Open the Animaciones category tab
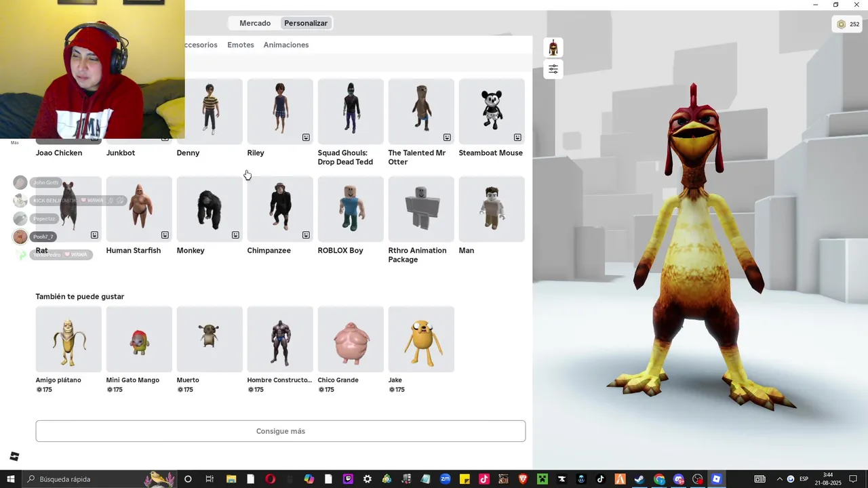The image size is (868, 488). 286,45
